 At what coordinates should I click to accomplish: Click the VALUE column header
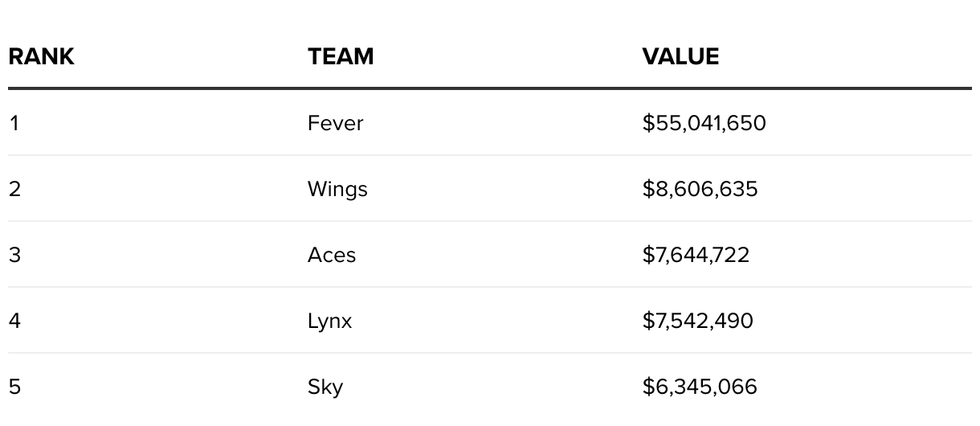coord(680,56)
